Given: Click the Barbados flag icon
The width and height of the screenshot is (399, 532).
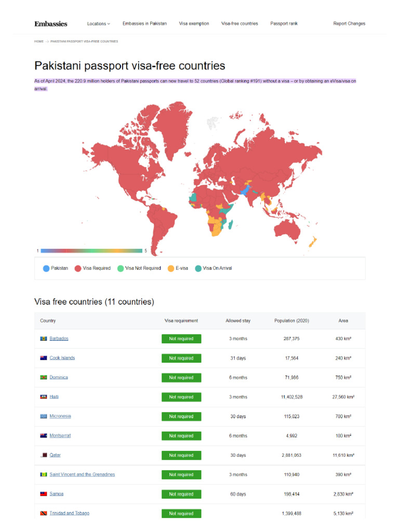Looking at the screenshot, I should pos(44,339).
